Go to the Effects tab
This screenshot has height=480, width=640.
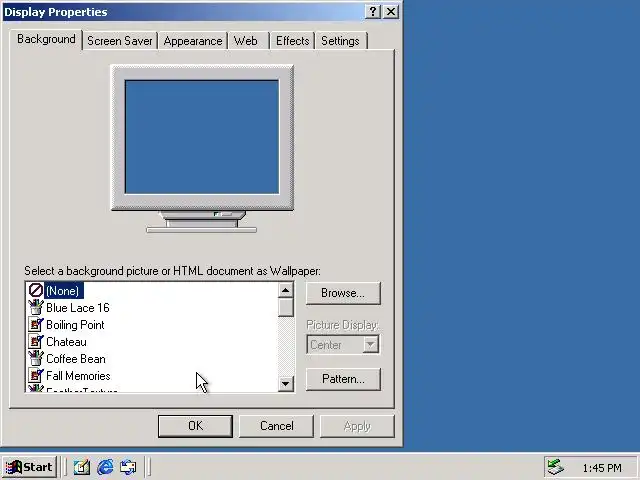[x=293, y=41]
